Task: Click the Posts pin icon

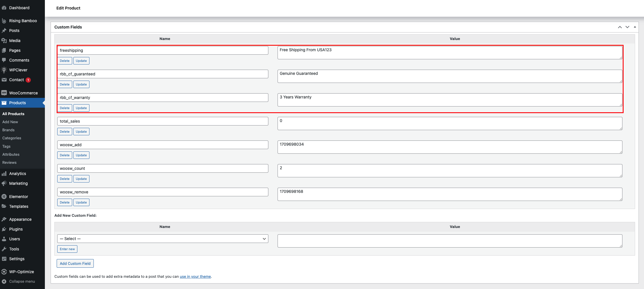Action: tap(4, 31)
